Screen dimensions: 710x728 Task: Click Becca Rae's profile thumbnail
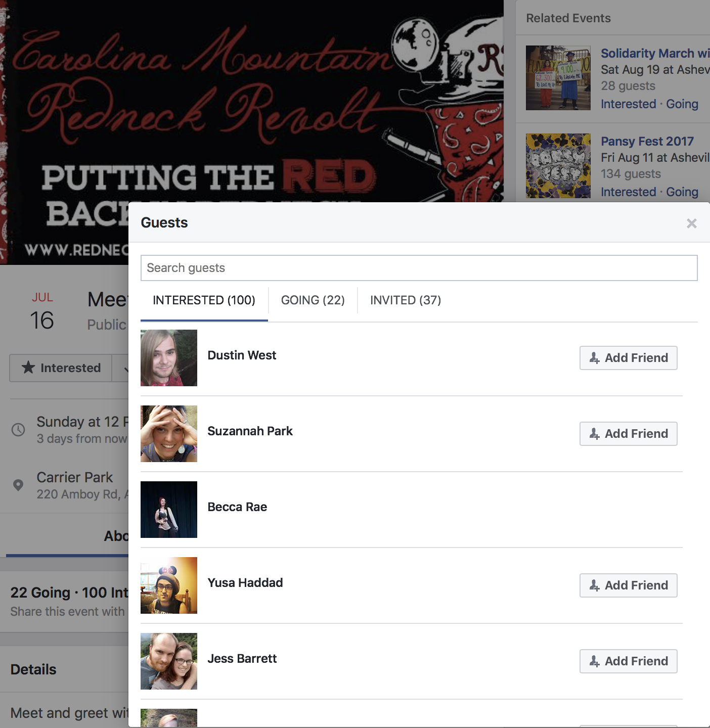click(x=169, y=510)
